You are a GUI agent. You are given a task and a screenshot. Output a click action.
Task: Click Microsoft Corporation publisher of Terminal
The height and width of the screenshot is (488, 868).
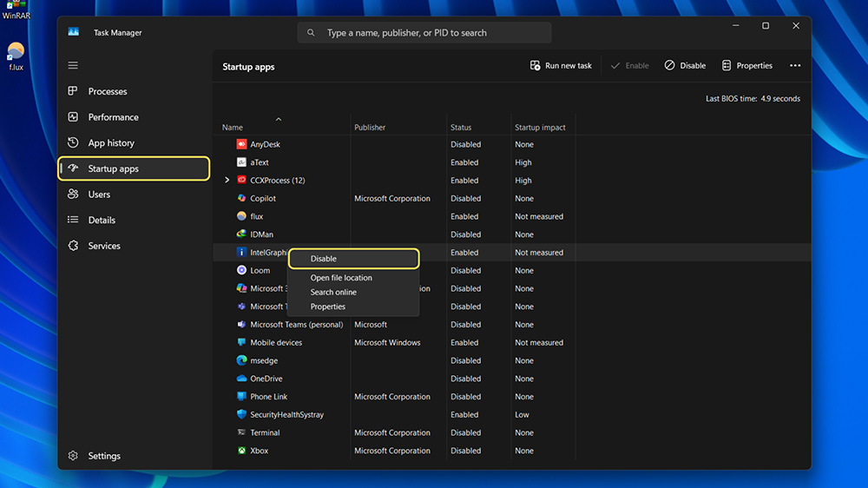[392, 432]
